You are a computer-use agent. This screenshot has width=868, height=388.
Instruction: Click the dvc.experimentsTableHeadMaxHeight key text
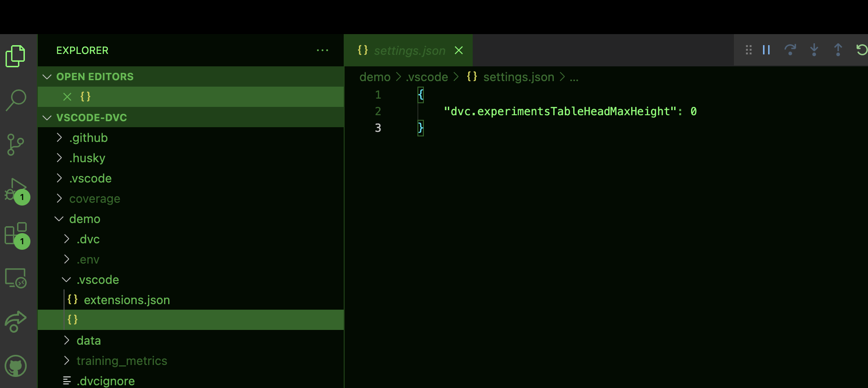[560, 112]
